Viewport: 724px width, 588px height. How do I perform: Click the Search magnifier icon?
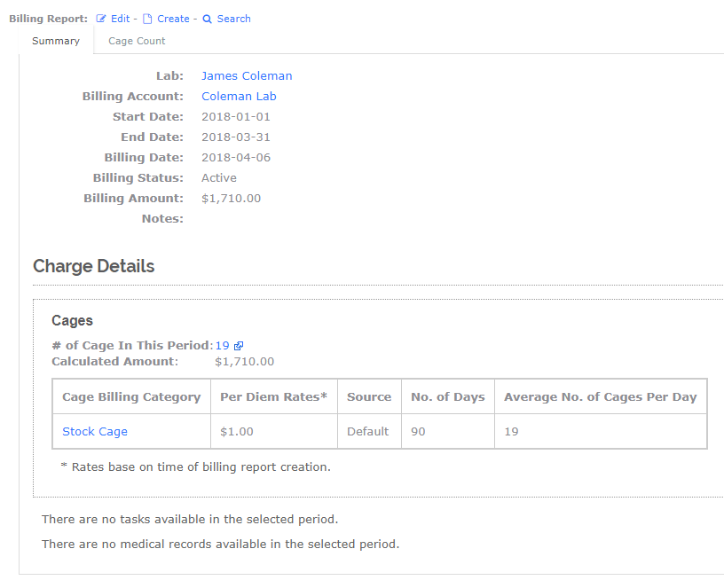coord(208,19)
